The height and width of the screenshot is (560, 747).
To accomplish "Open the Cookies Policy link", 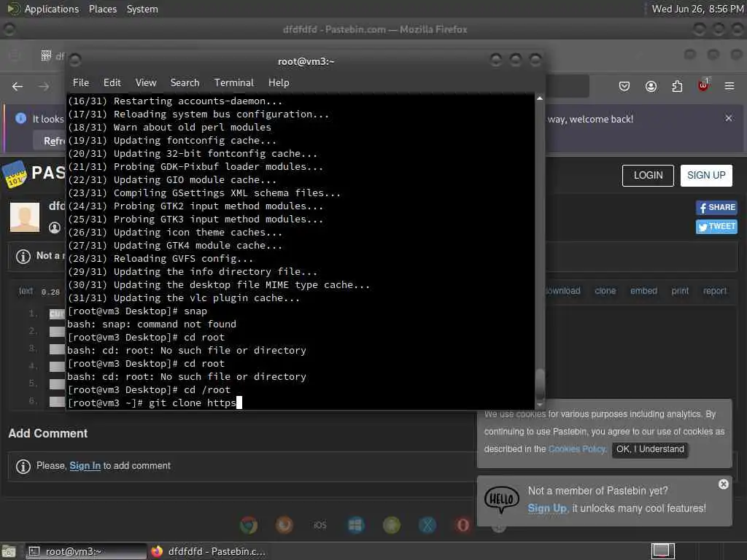I will tap(578, 449).
